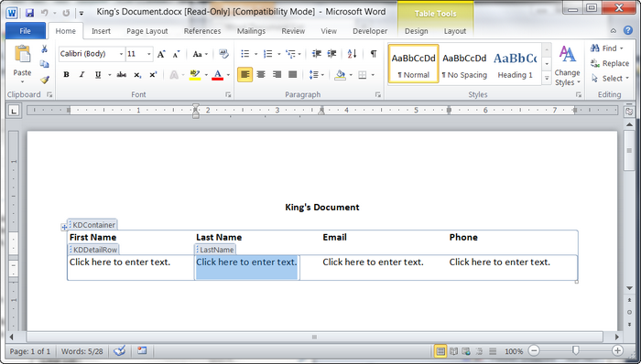Apply the No Spacing style

(464, 64)
